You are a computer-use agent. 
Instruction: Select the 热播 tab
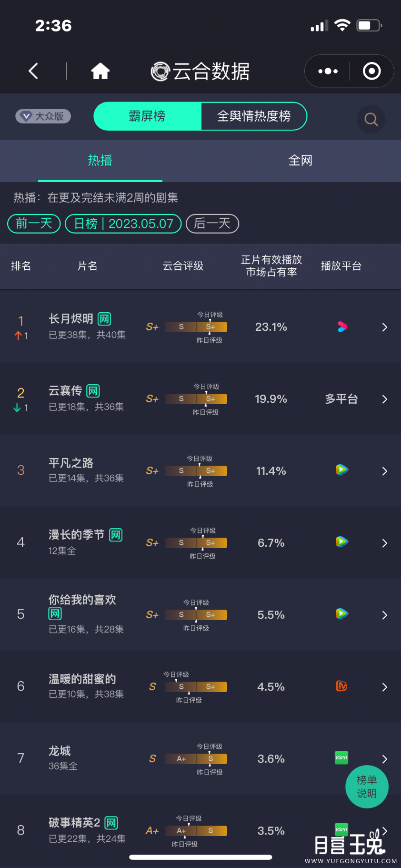coord(100,161)
